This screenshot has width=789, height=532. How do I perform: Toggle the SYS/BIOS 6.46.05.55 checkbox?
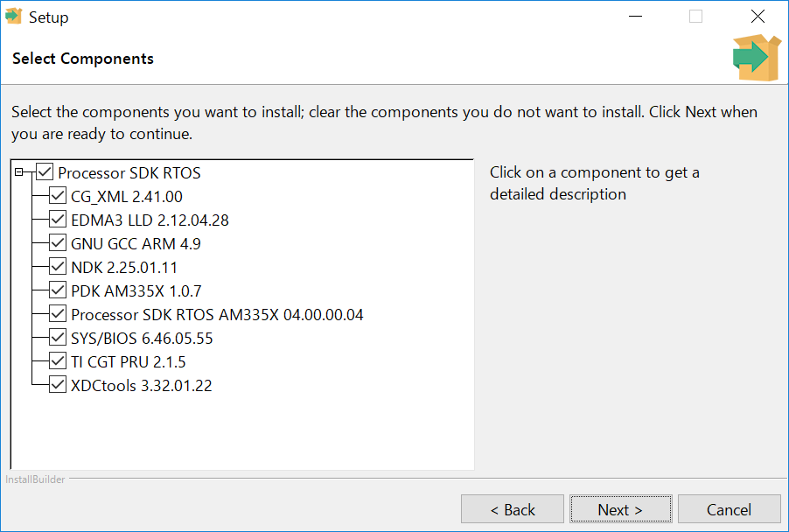click(58, 338)
